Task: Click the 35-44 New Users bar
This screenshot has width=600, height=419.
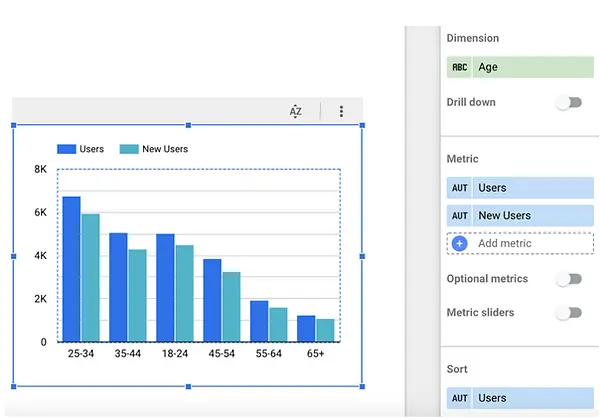Action: click(x=137, y=295)
